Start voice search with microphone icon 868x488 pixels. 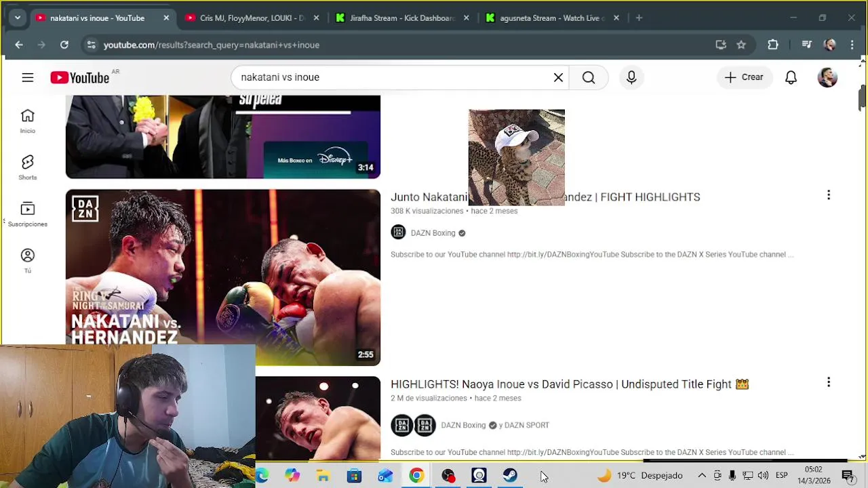click(631, 77)
